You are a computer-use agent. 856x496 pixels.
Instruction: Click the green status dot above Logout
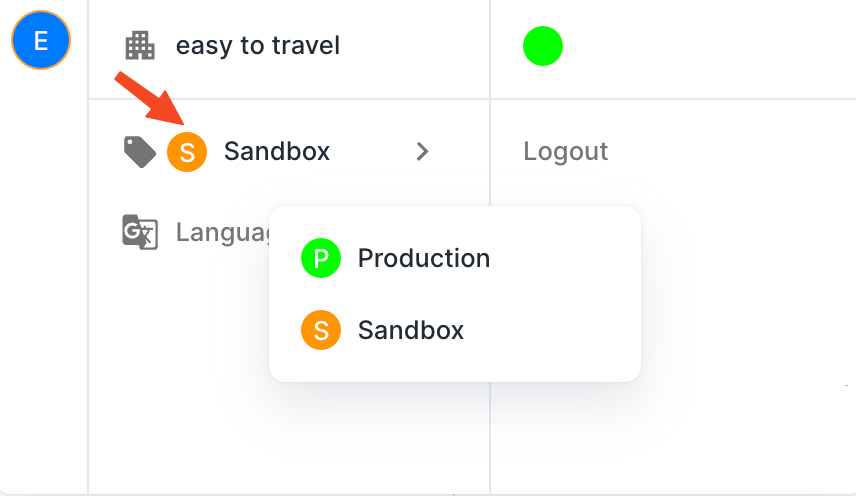coord(543,46)
